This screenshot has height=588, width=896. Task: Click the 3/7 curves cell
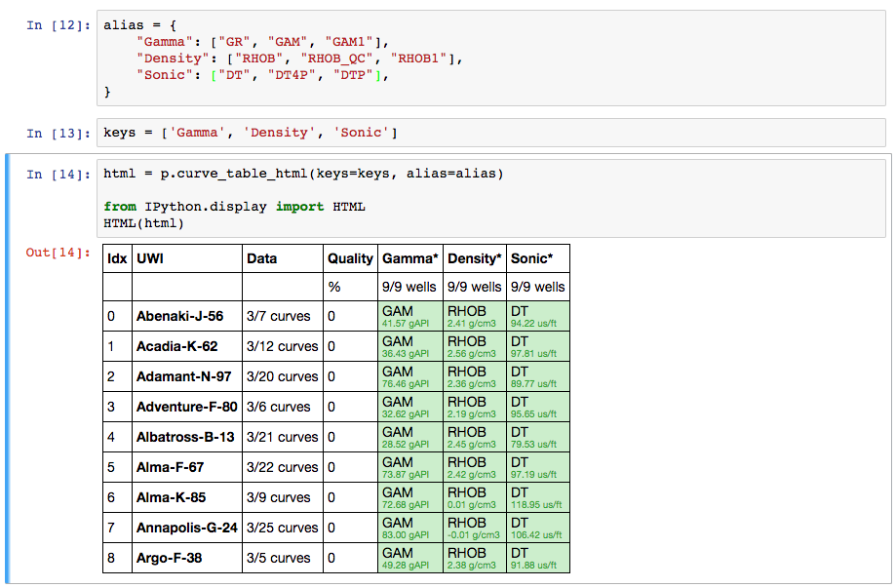tap(283, 316)
